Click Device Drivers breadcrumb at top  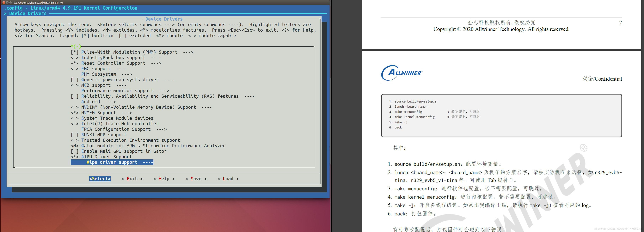28,14
